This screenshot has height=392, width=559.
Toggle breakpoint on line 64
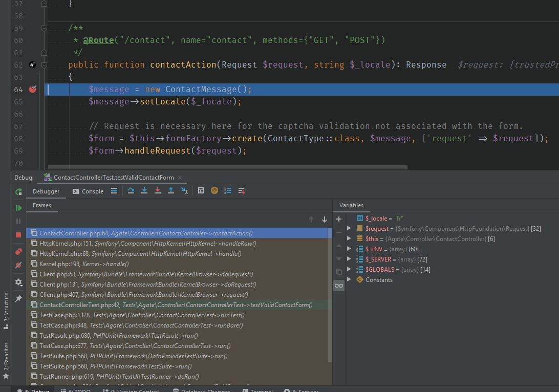pyautogui.click(x=32, y=89)
